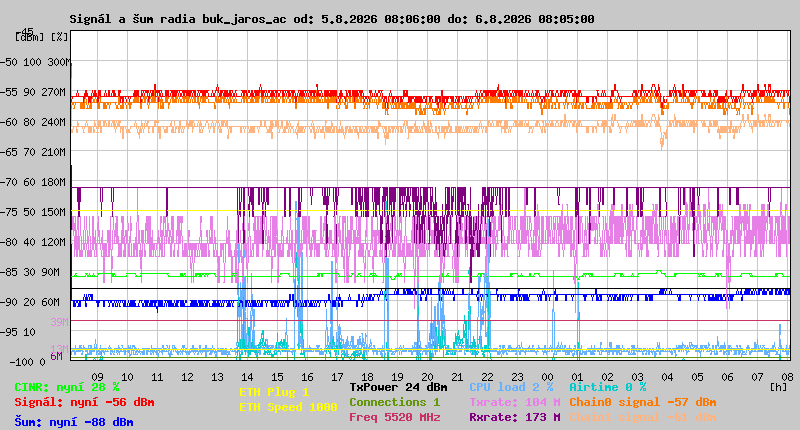
Task: Select the 'Signál: nyní -56 dBm' legend entry
Action: click(x=84, y=402)
